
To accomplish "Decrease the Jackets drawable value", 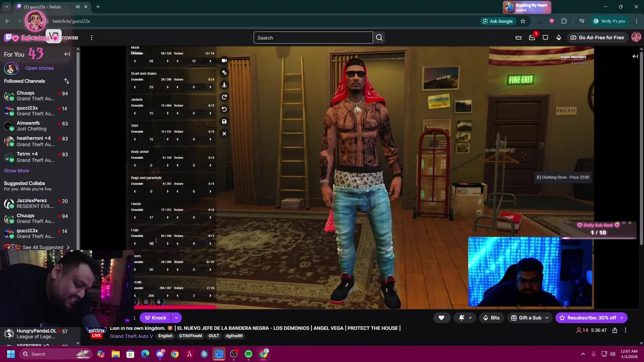I will point(134,113).
